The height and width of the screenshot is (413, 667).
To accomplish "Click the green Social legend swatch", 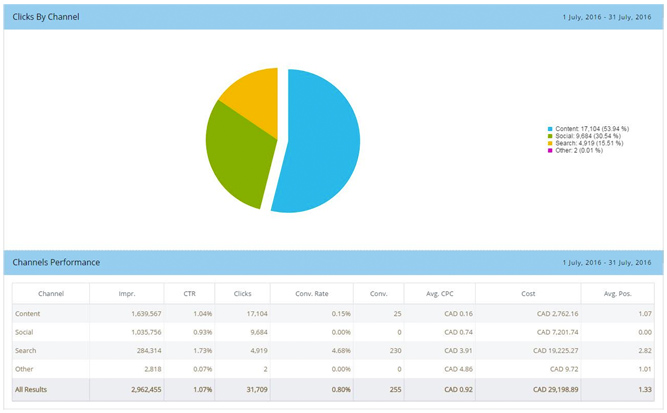I will (x=550, y=136).
